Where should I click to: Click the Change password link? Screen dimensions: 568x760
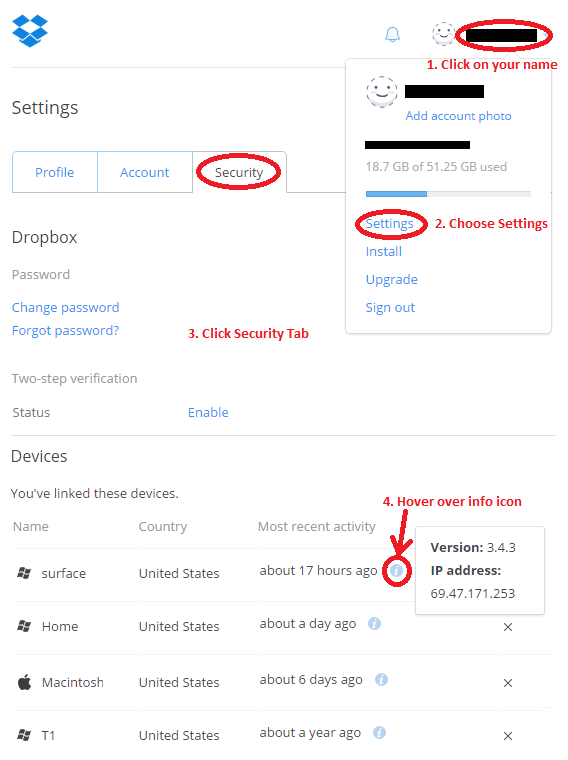click(65, 307)
